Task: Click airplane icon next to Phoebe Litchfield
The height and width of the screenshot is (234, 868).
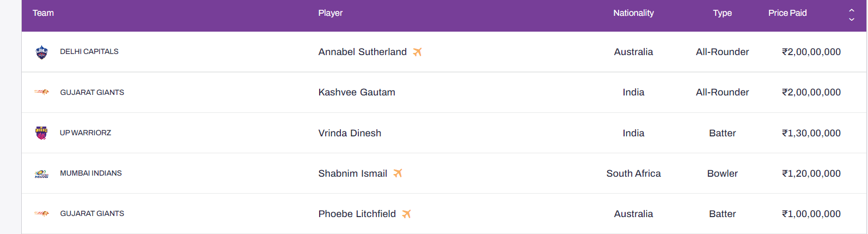Action: [x=406, y=214]
